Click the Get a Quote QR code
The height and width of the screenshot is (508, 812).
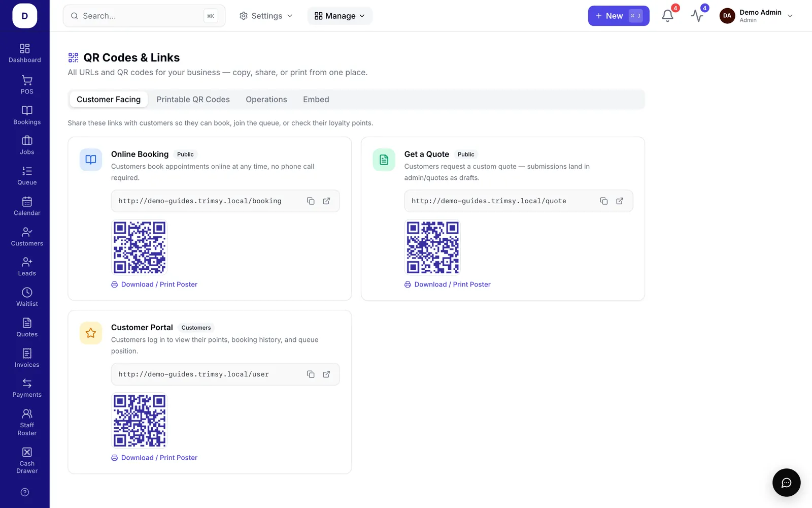pos(433,247)
